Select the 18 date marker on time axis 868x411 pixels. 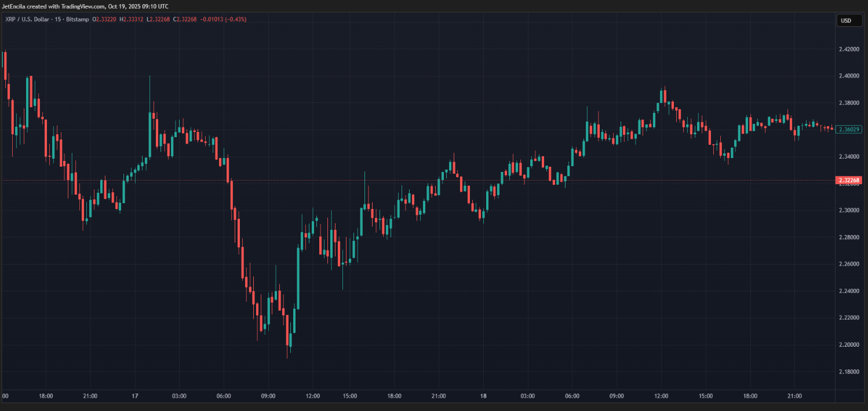coord(483,396)
